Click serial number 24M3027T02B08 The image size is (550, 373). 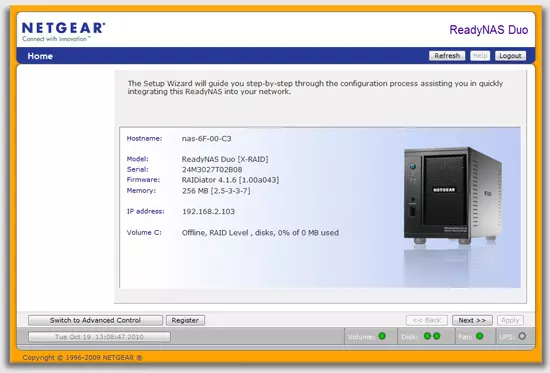212,169
